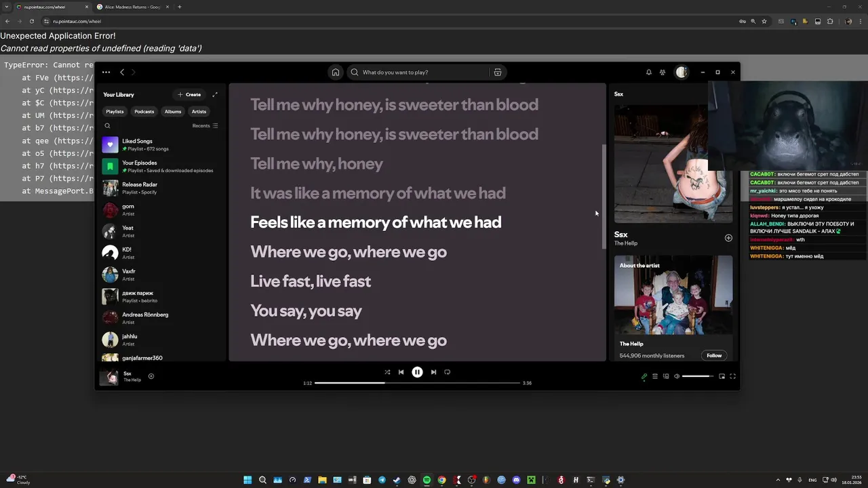Search in Your Library magnifier icon
868x488 pixels.
[x=107, y=125]
